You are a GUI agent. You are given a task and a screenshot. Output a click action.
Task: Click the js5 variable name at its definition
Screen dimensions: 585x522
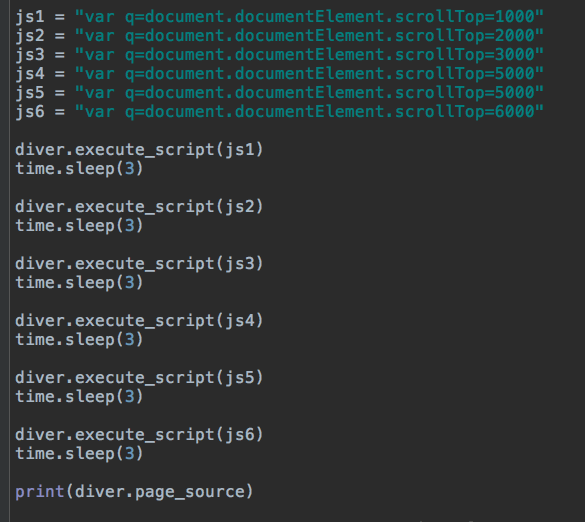pyautogui.click(x=30, y=93)
